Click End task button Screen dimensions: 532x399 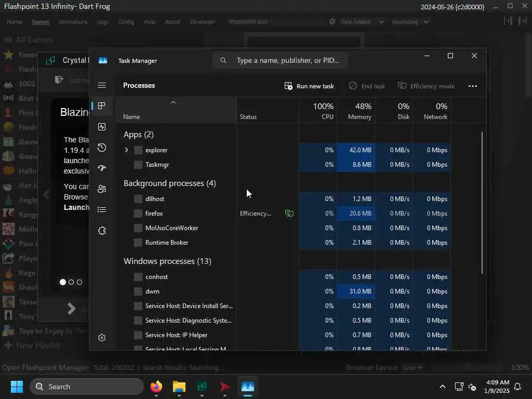click(x=367, y=86)
